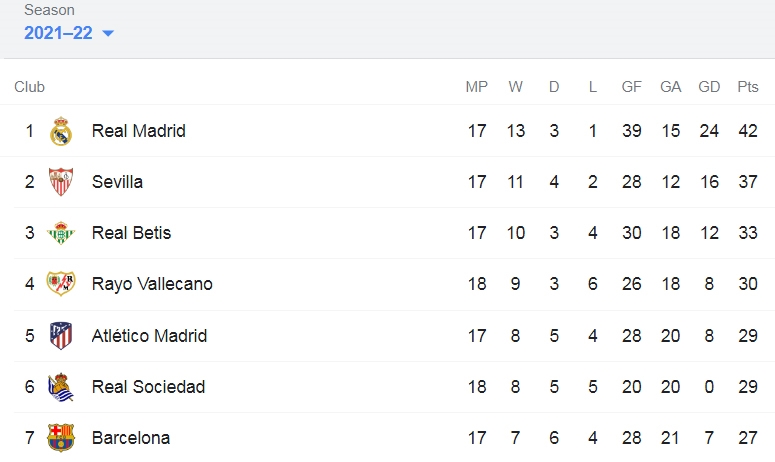Screen dimensions: 775x462
Task: Select the Real Betis club name
Action: pyautogui.click(x=131, y=233)
